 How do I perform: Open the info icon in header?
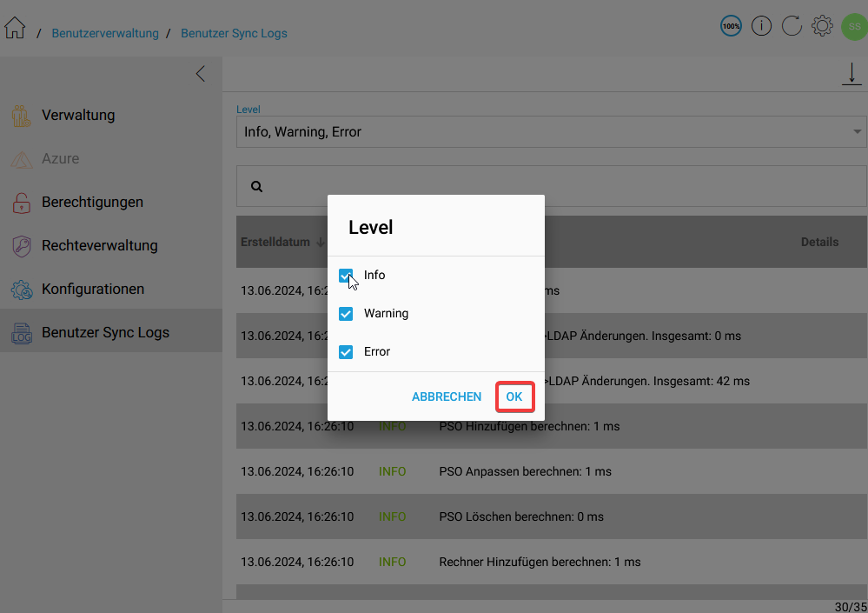point(761,26)
